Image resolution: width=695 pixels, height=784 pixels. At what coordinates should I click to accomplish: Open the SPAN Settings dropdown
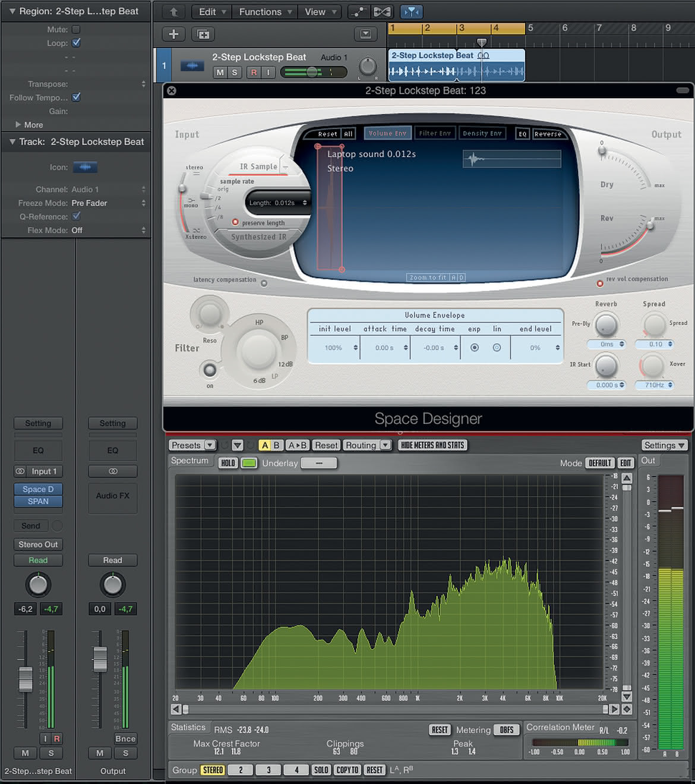tap(664, 445)
